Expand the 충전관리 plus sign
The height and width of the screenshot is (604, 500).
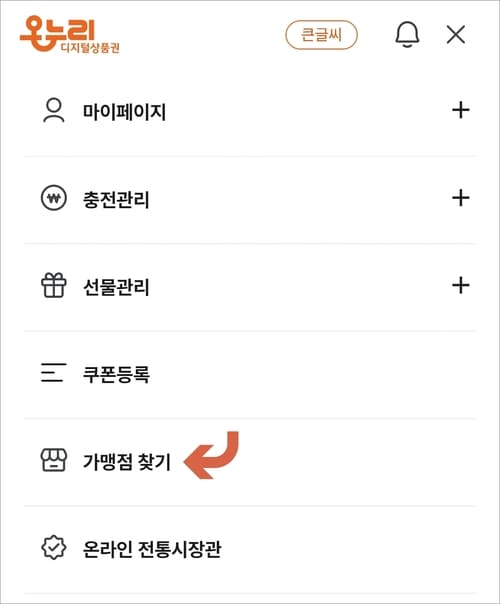click(461, 198)
